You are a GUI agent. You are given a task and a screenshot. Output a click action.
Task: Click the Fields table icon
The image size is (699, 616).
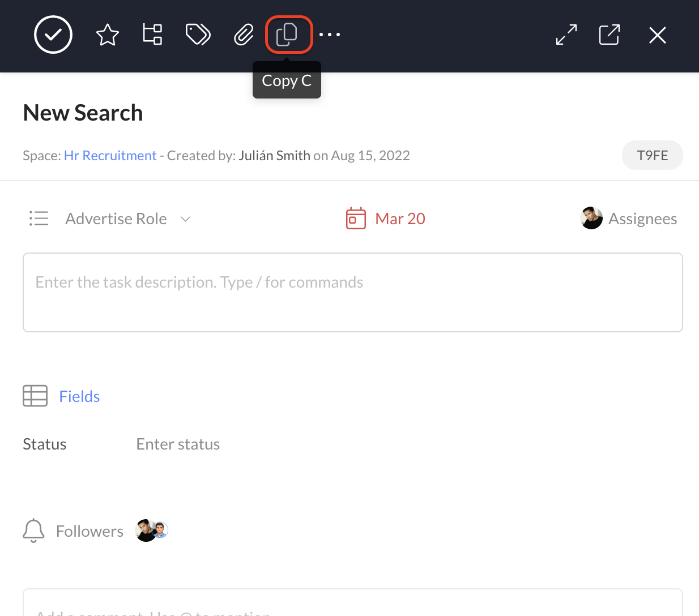(35, 396)
